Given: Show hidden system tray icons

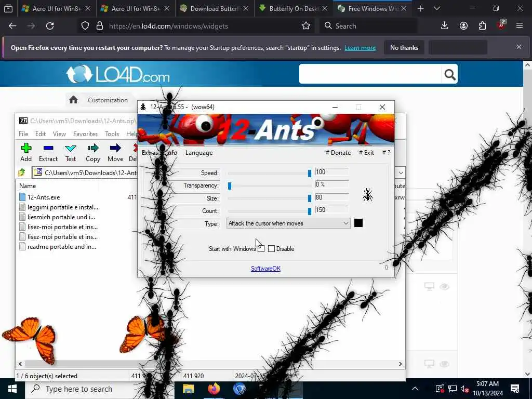Looking at the screenshot, I should click(415, 389).
